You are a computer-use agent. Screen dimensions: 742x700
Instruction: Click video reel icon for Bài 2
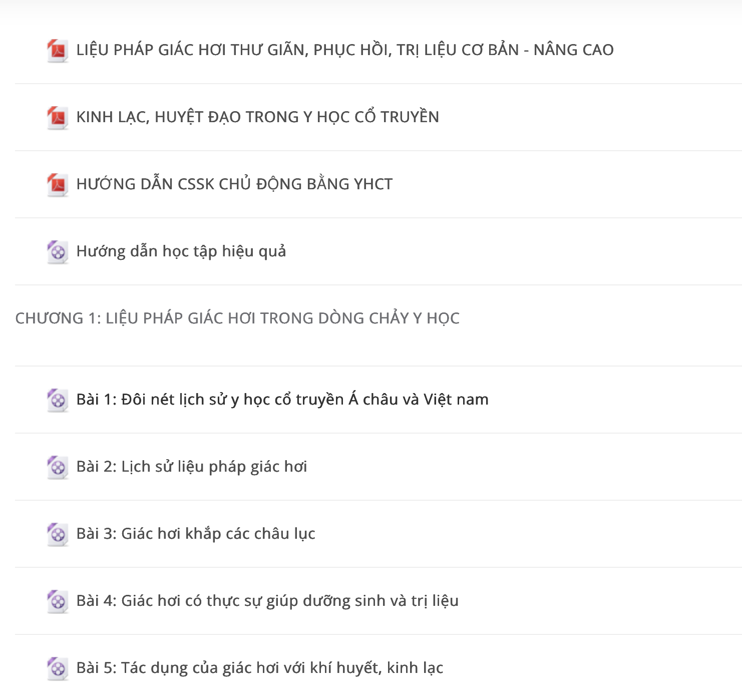[x=58, y=467]
